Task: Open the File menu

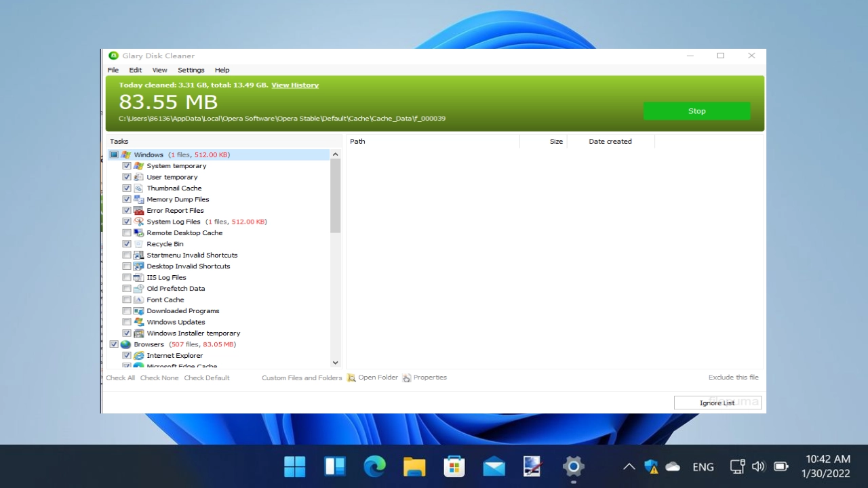Action: (x=113, y=70)
